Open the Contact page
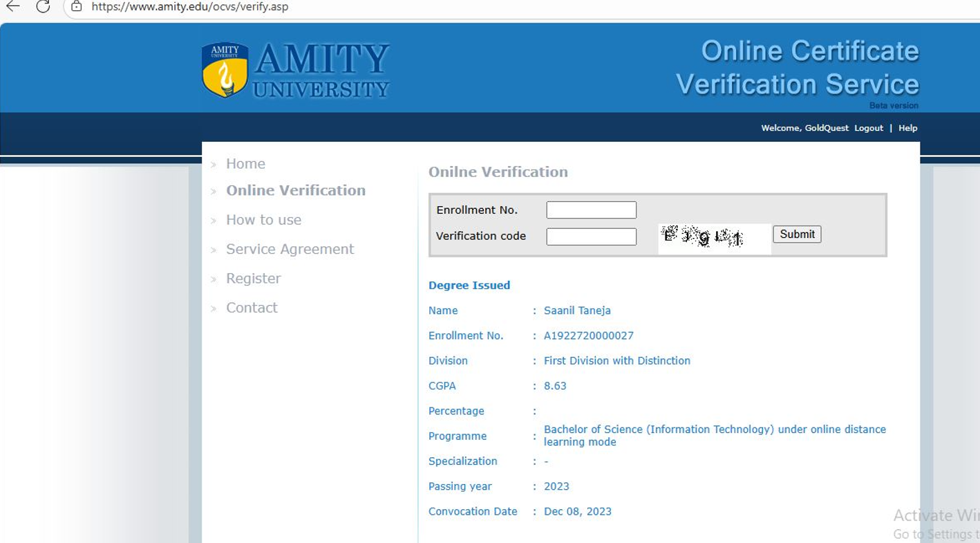Screen dimensions: 980x543 (x=252, y=308)
